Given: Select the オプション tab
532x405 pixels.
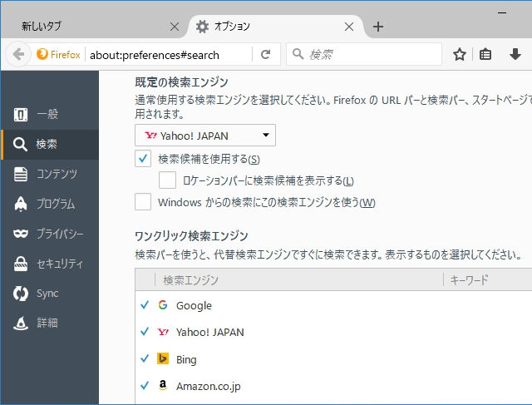Looking at the screenshot, I should (x=275, y=27).
